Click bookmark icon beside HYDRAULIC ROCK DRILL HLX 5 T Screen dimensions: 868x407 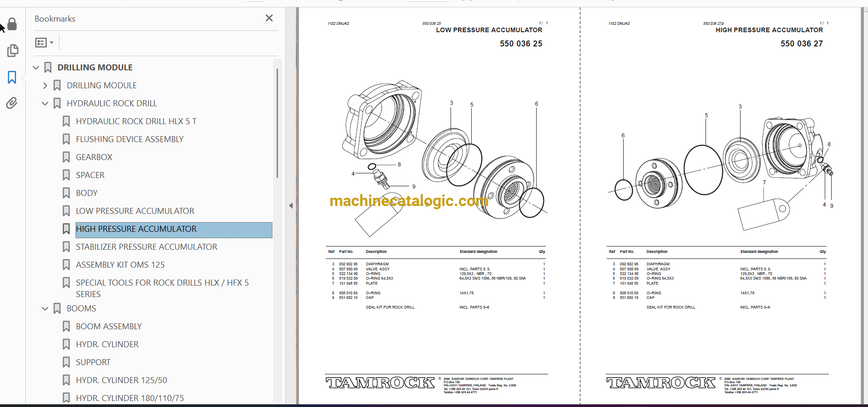(x=66, y=121)
